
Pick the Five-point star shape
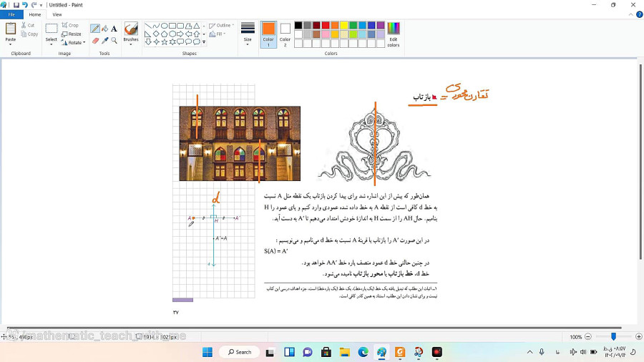pyautogui.click(x=165, y=41)
